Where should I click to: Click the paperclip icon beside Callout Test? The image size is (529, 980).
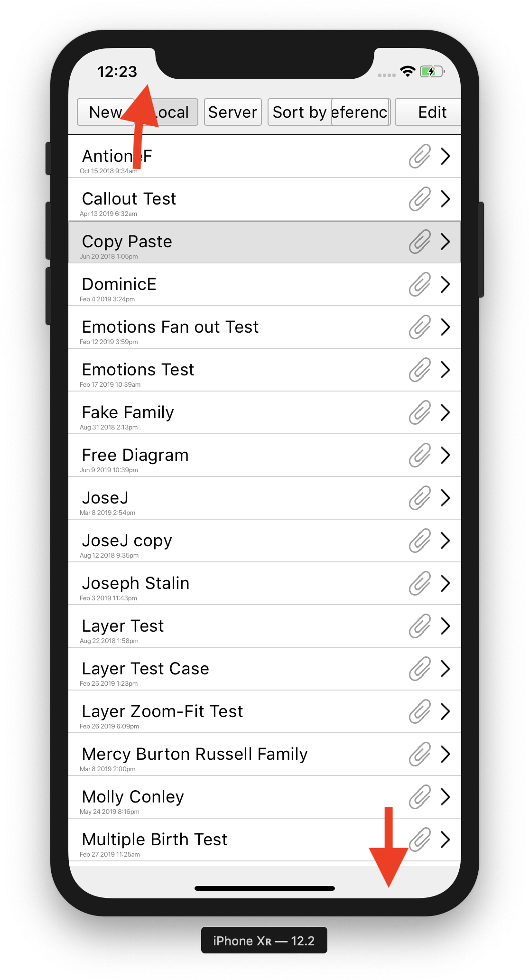pos(420,199)
